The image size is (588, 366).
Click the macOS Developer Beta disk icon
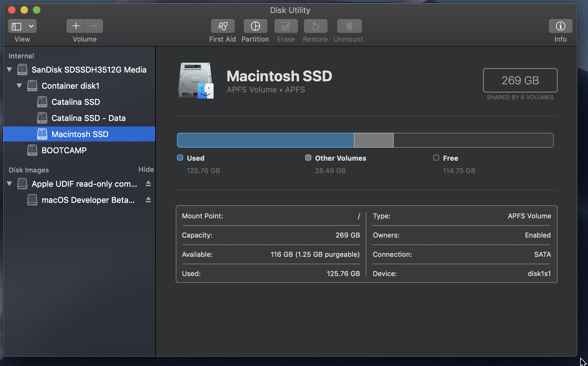32,200
